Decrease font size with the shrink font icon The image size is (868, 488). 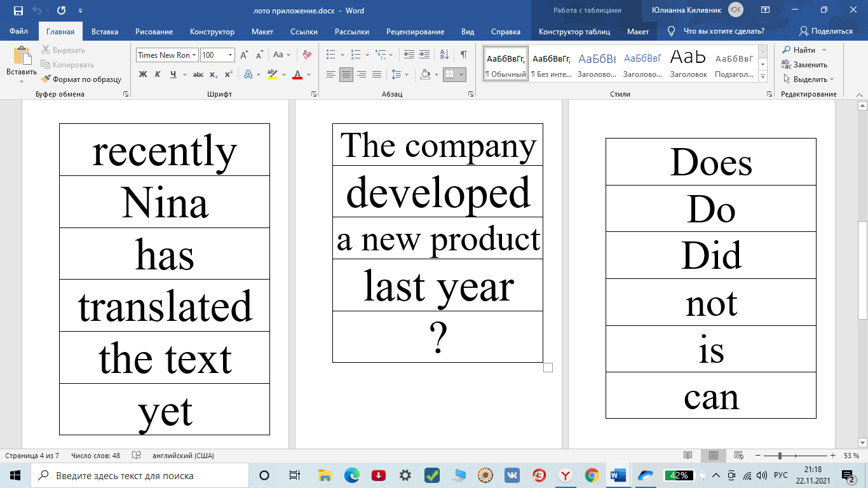pos(259,55)
